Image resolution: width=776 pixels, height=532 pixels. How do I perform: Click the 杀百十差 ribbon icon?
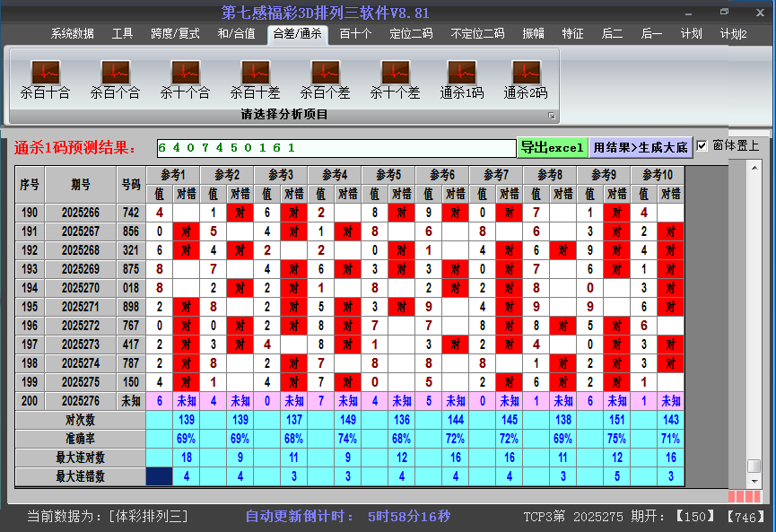point(255,78)
